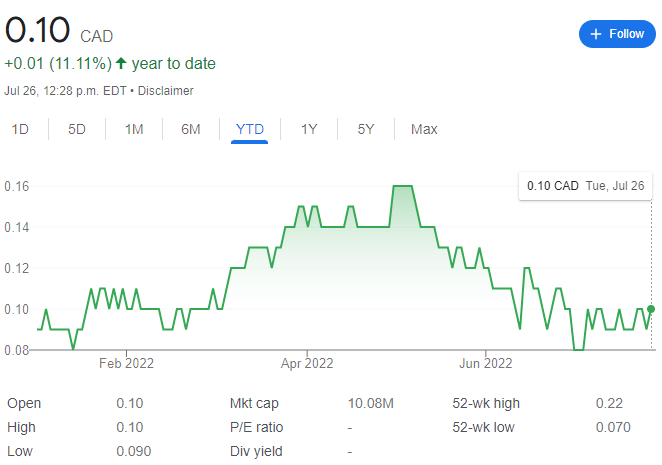Click the plus icon on Follow button
This screenshot has width=662, height=465.
[595, 34]
